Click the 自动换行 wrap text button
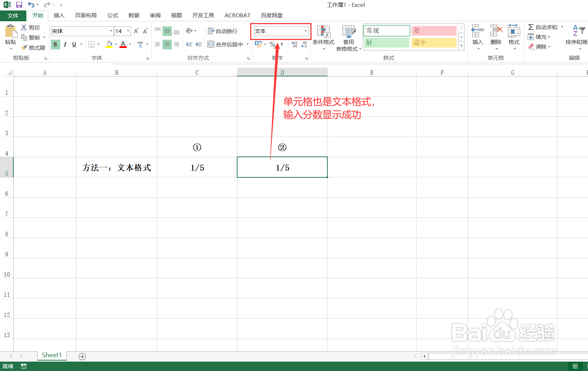588x371 pixels. click(x=223, y=31)
